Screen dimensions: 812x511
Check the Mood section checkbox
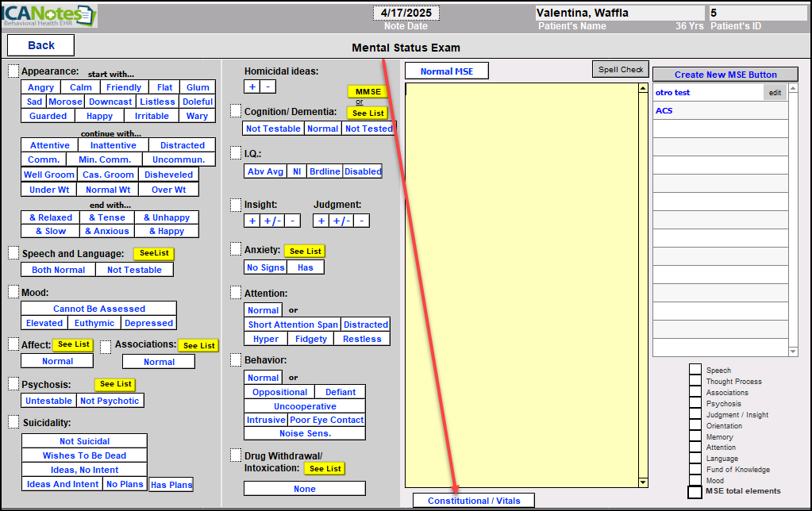pos(13,292)
